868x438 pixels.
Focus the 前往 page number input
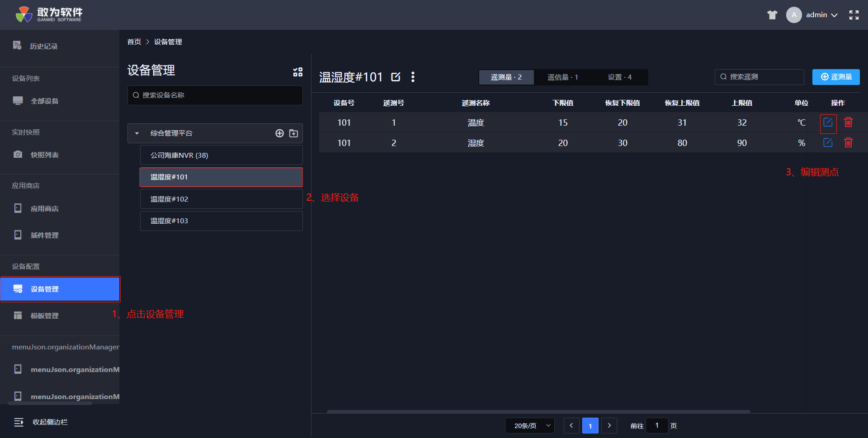pos(657,426)
